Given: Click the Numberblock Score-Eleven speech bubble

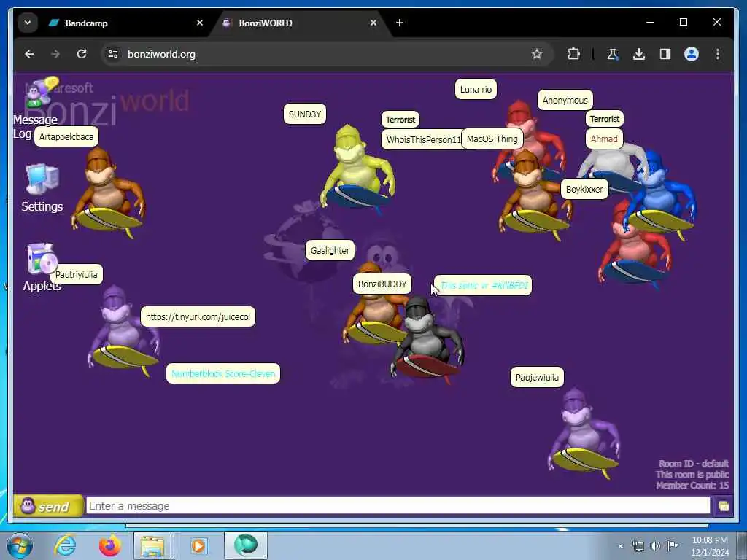Looking at the screenshot, I should click(x=223, y=374).
